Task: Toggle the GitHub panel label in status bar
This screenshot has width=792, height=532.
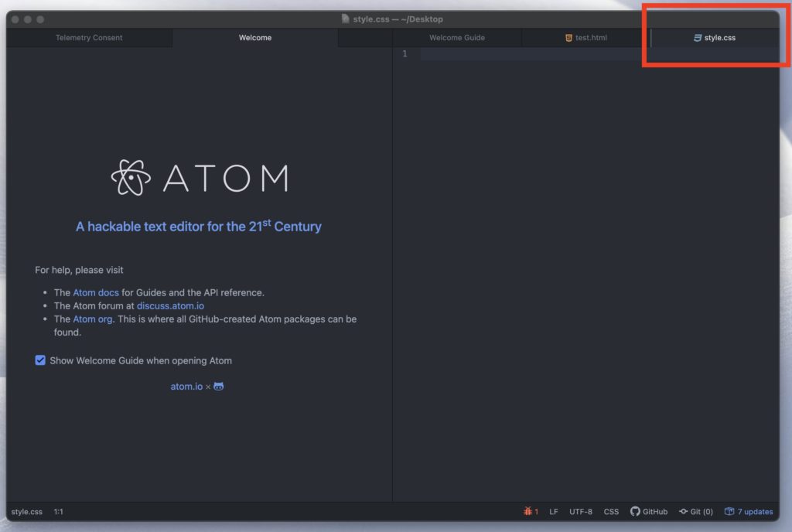Action: tap(655, 512)
